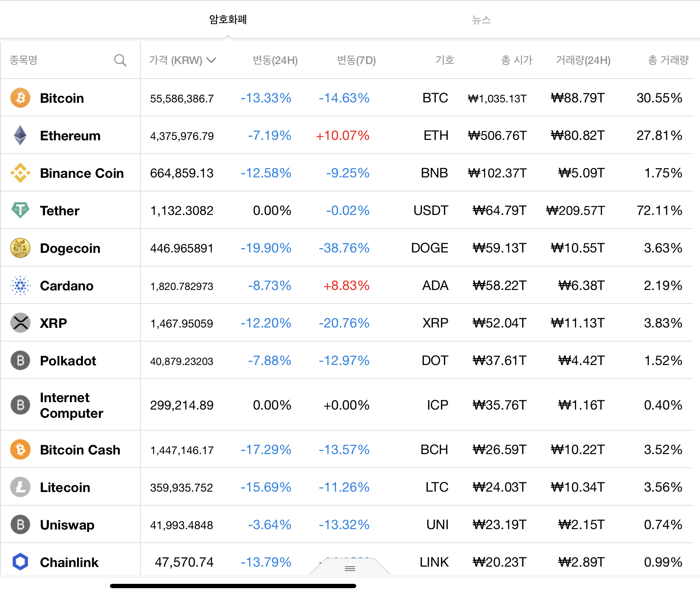Tap the Bitcoin orange logo icon
This screenshot has height=594, width=700.
tap(20, 98)
